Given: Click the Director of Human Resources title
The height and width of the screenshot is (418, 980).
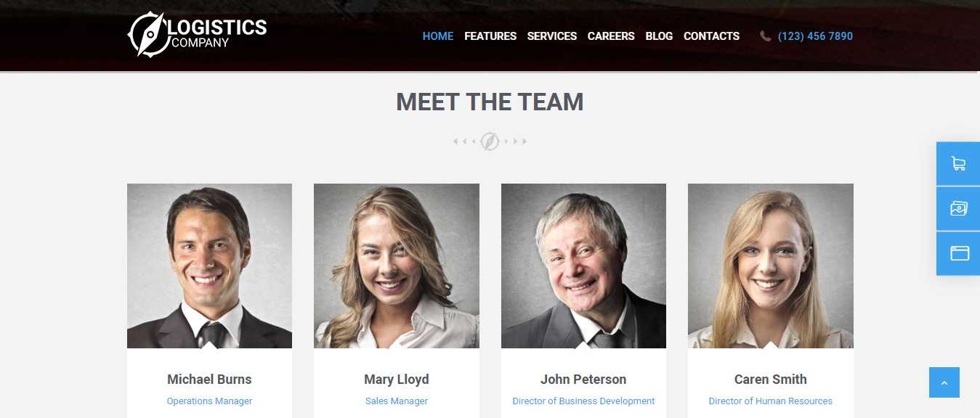Looking at the screenshot, I should [771, 401].
